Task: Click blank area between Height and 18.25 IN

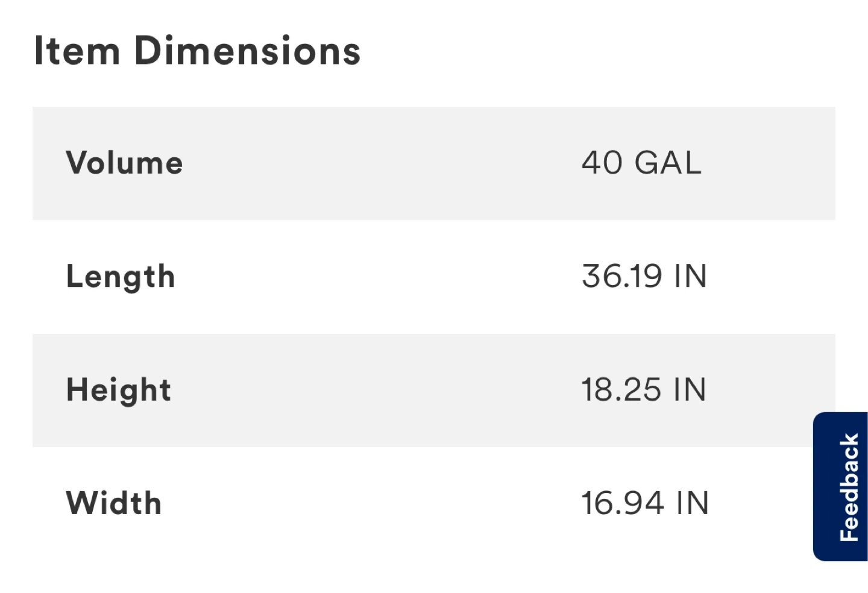Action: [x=380, y=390]
